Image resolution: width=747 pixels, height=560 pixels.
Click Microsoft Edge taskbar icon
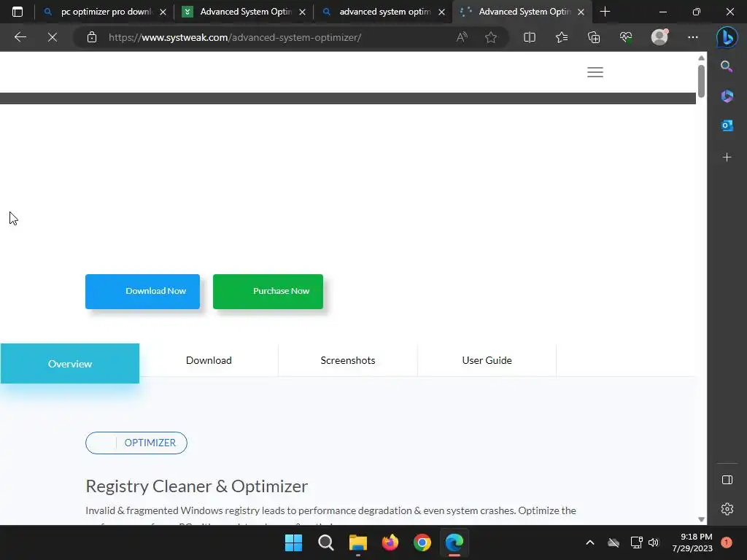454,542
